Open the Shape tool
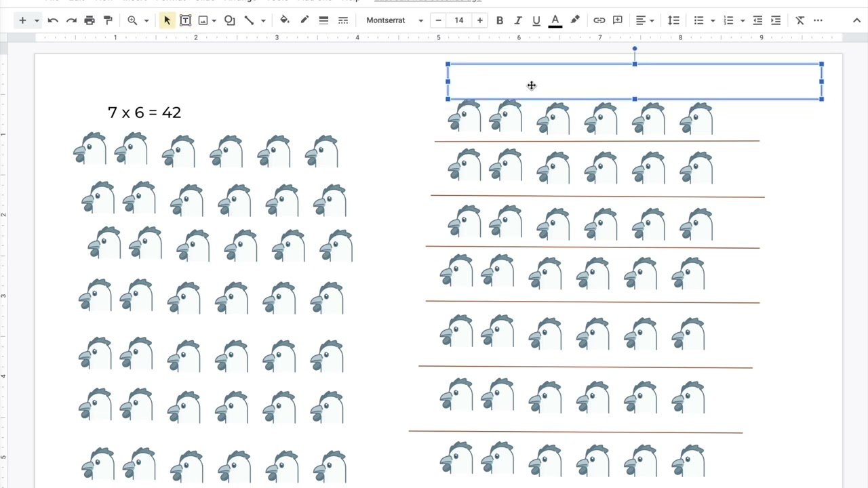 [x=230, y=20]
